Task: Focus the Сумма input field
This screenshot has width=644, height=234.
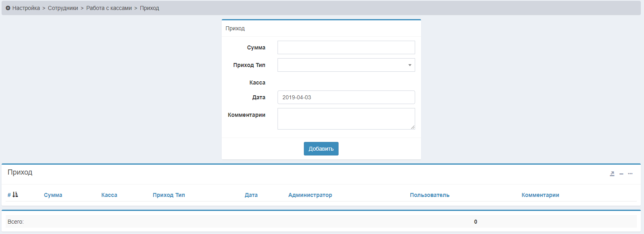Action: pos(346,47)
